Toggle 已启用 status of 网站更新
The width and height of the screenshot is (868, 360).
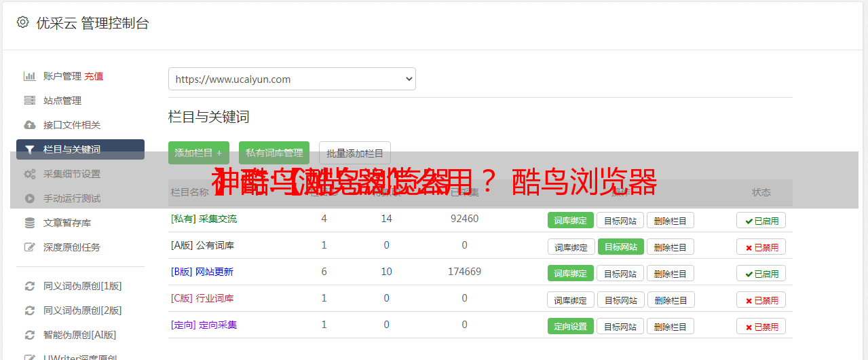761,273
